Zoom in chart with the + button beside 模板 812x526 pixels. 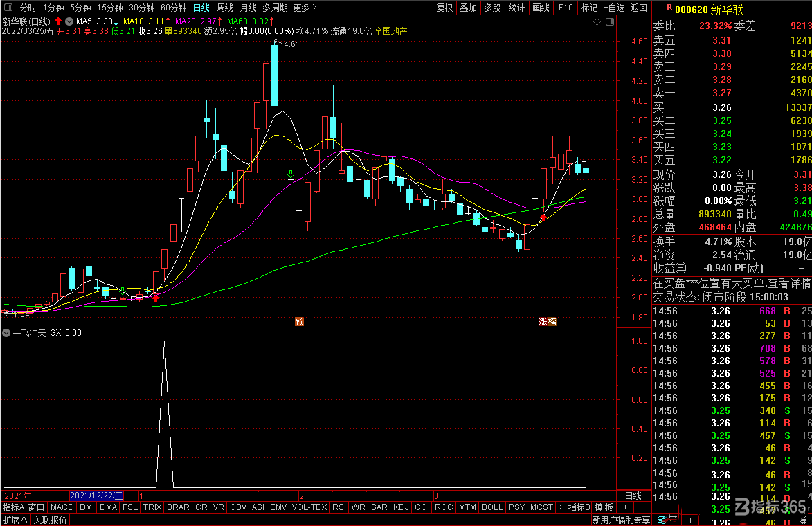[625, 507]
